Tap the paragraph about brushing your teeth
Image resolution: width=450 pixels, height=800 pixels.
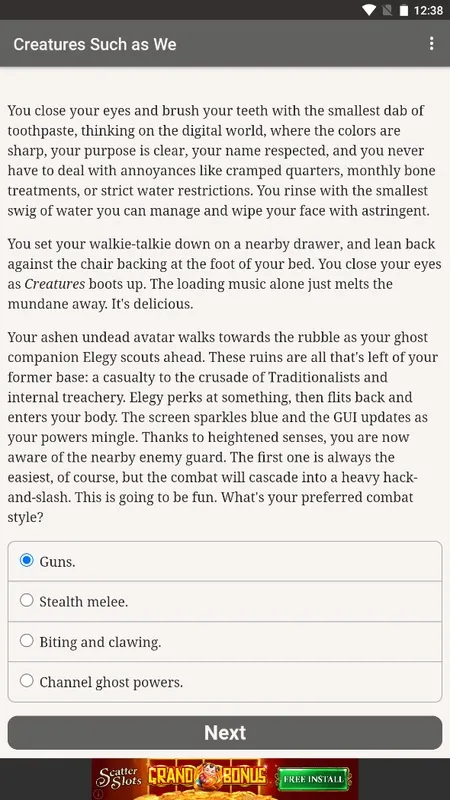click(221, 161)
